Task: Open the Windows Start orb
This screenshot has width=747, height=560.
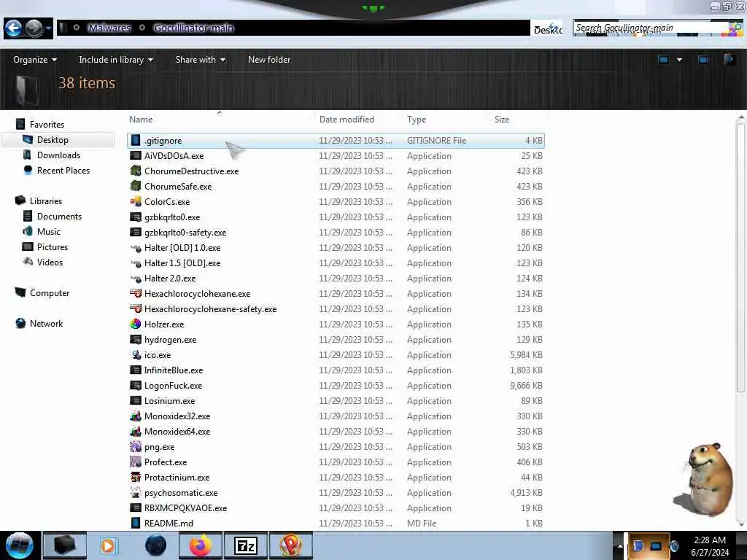Action: pyautogui.click(x=20, y=545)
